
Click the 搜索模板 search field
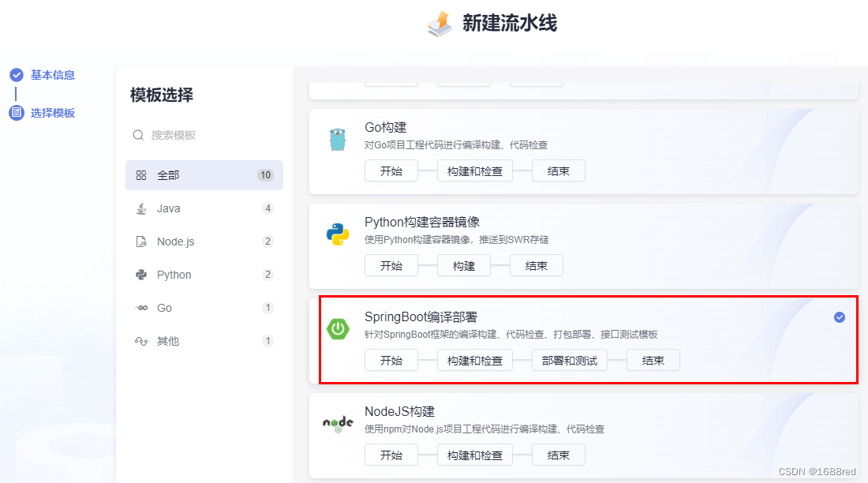(204, 135)
